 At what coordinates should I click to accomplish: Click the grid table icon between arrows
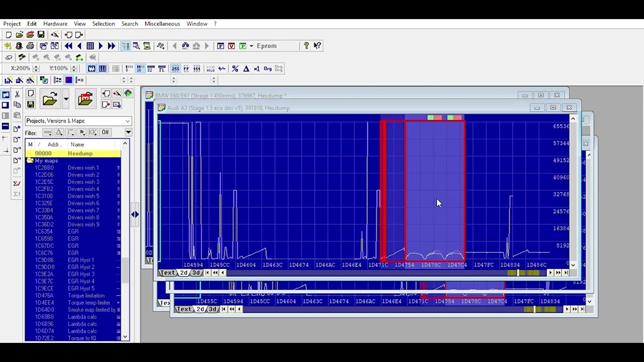click(90, 46)
